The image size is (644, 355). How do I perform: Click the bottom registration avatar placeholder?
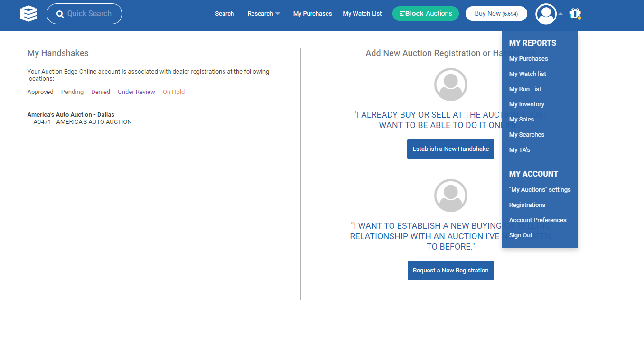pos(450,195)
